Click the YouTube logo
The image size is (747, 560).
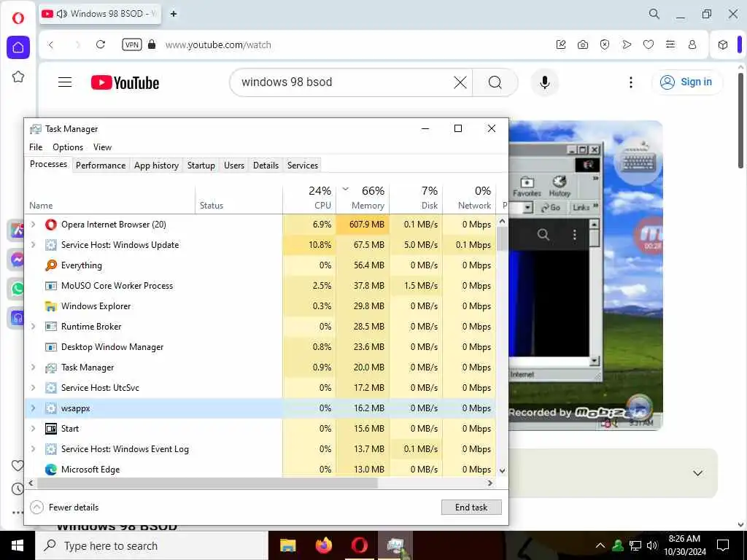[x=125, y=82]
